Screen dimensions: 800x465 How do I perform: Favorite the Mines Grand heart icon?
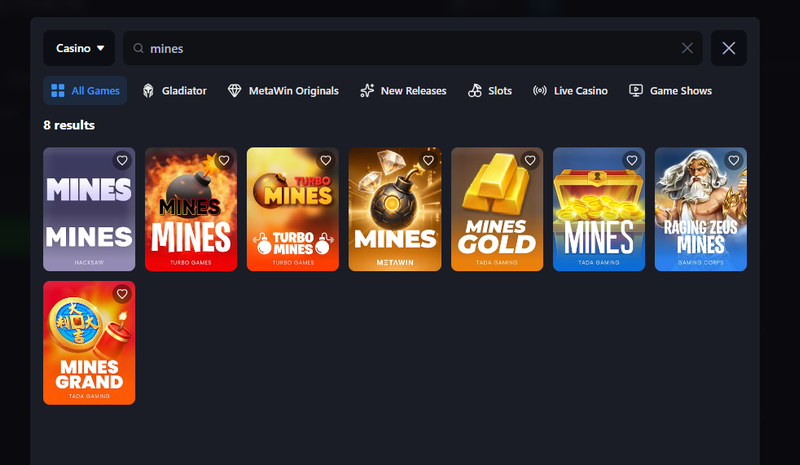coord(122,294)
